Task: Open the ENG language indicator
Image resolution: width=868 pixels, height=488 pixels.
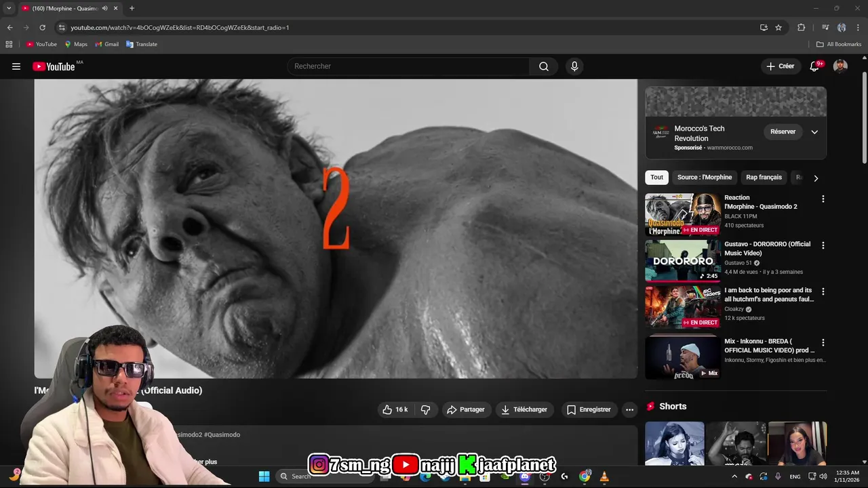Action: pos(795,476)
